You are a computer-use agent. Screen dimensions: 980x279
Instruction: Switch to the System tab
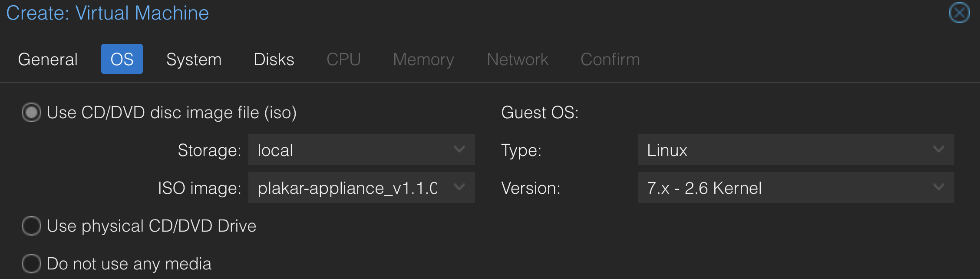(194, 59)
